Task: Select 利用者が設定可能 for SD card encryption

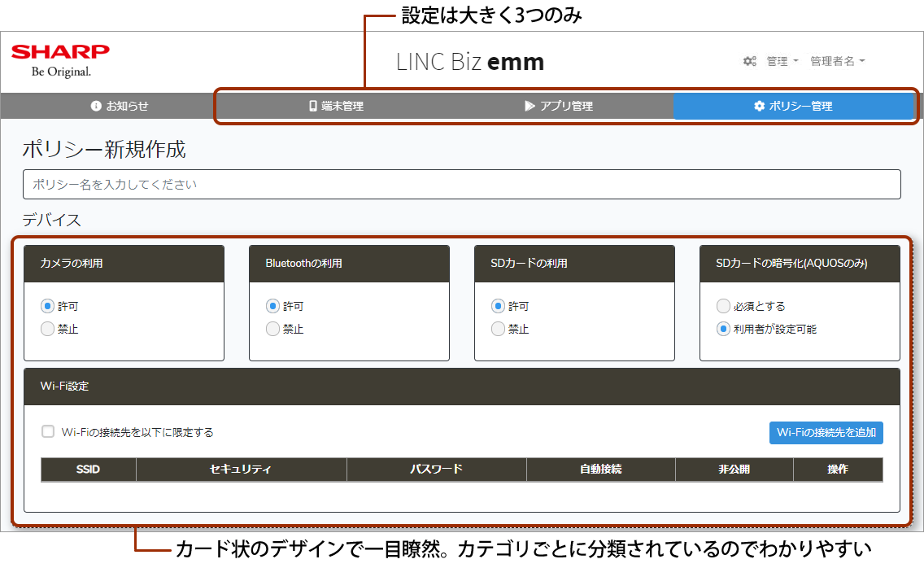Action: [723, 329]
